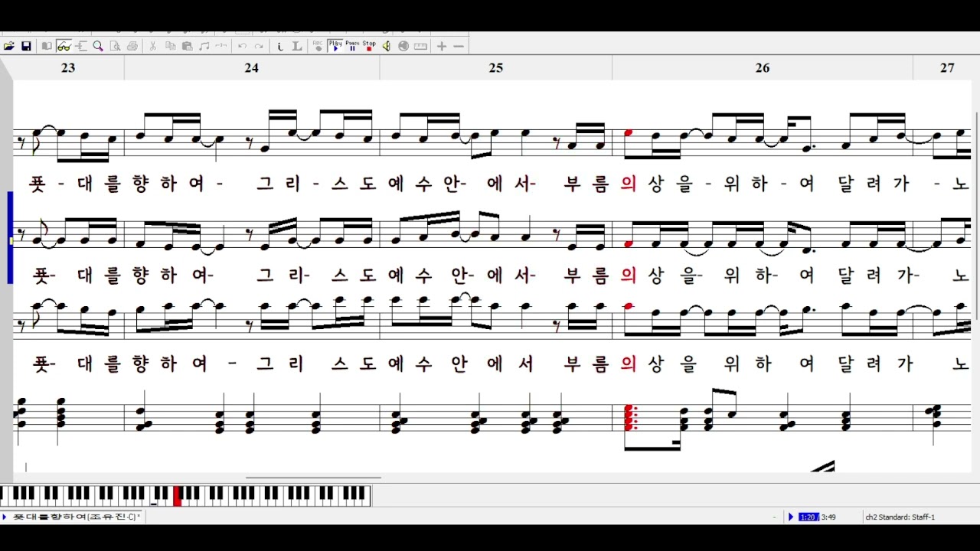Click the blue staff marker beside the second staff
The width and height of the screenshot is (980, 551).
(x=10, y=238)
